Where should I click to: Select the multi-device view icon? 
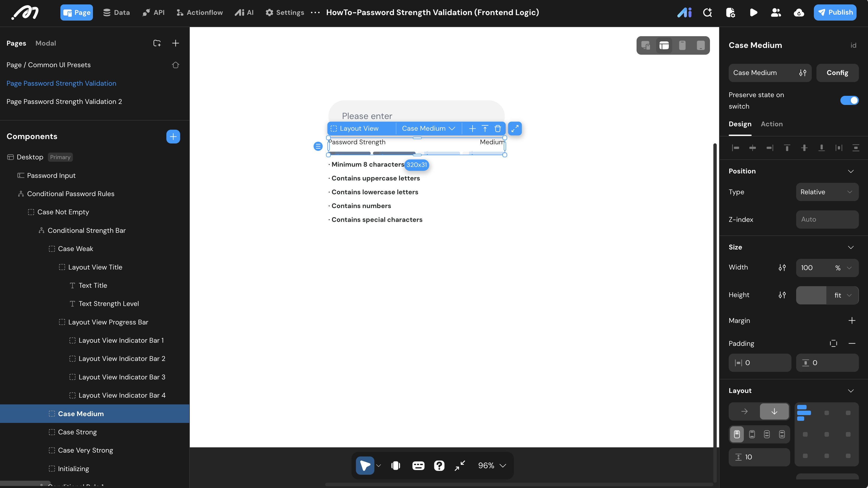click(x=646, y=45)
